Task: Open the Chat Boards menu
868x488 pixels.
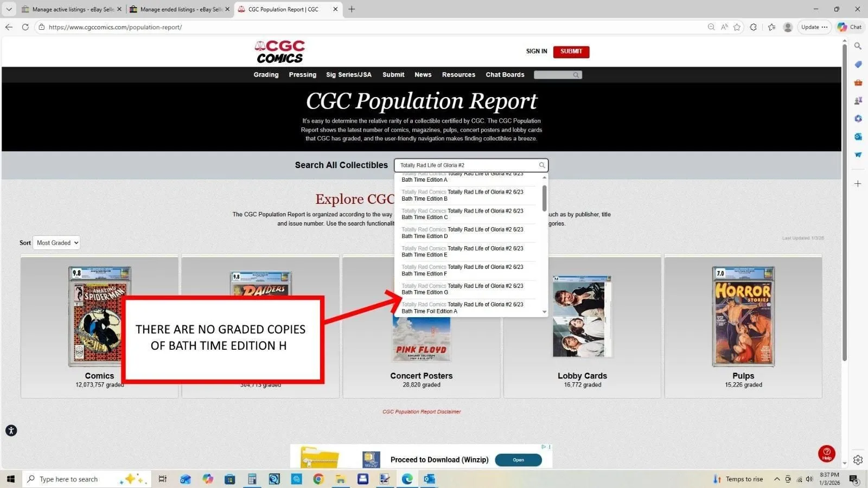Action: tap(505, 75)
